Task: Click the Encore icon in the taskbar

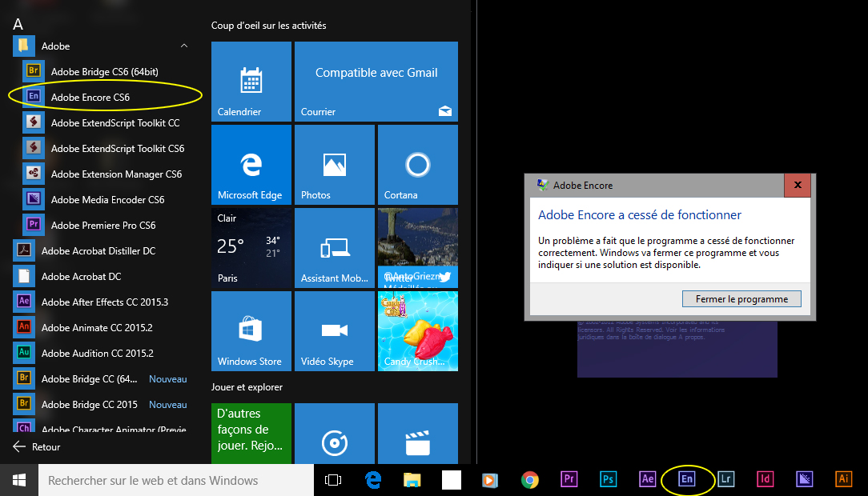Action: 686,479
